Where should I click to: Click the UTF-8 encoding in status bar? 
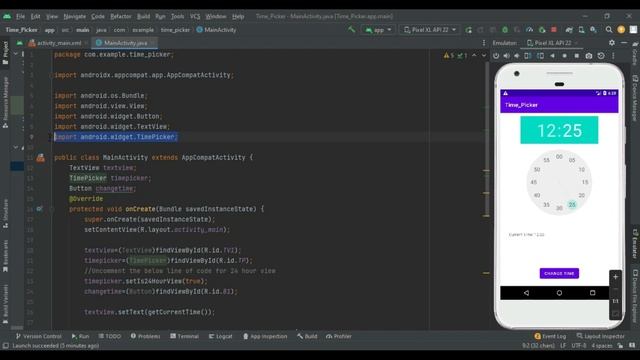tap(579, 346)
